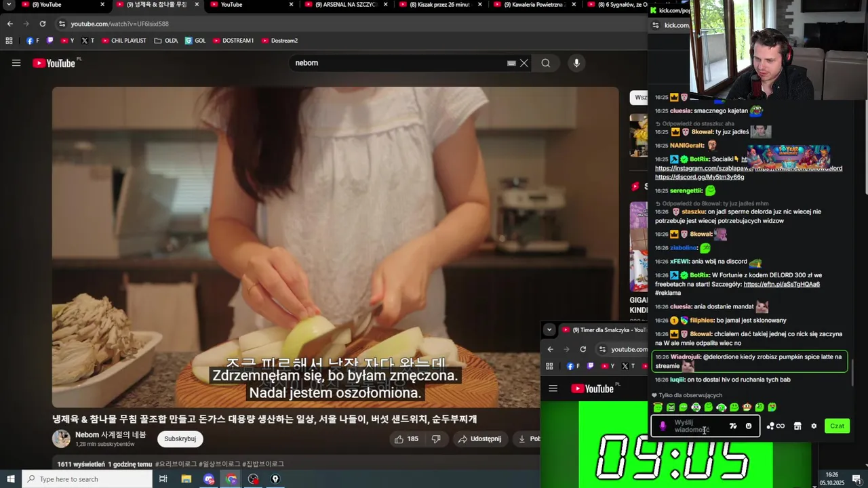Screen dimensions: 868x488
Task: Open the Windows notification center icon
Action: tap(857, 479)
